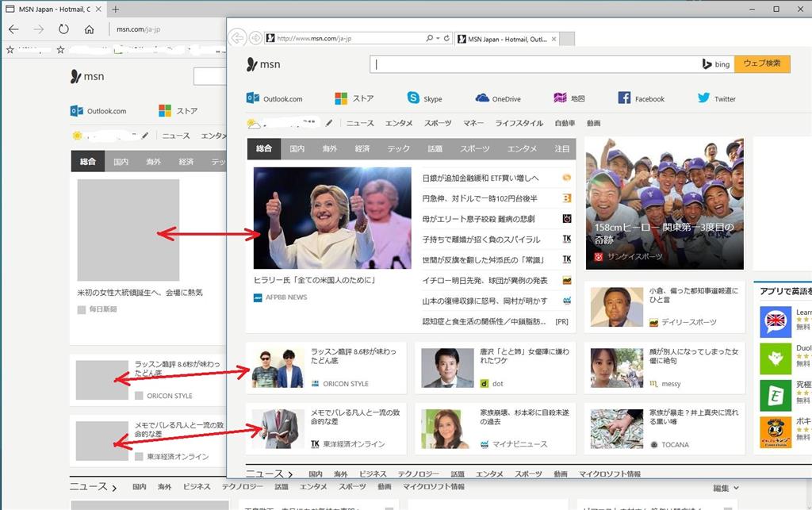Open 家族崩壊、杉本彩 story card
Screen dimensions: 812x510
click(495, 429)
